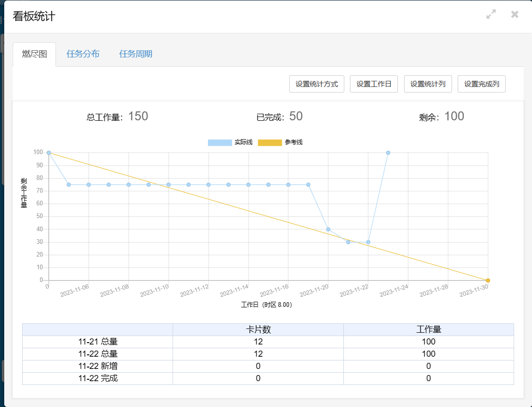532x407 pixels.
Task: Click the 设置统计列 button
Action: tap(428, 84)
